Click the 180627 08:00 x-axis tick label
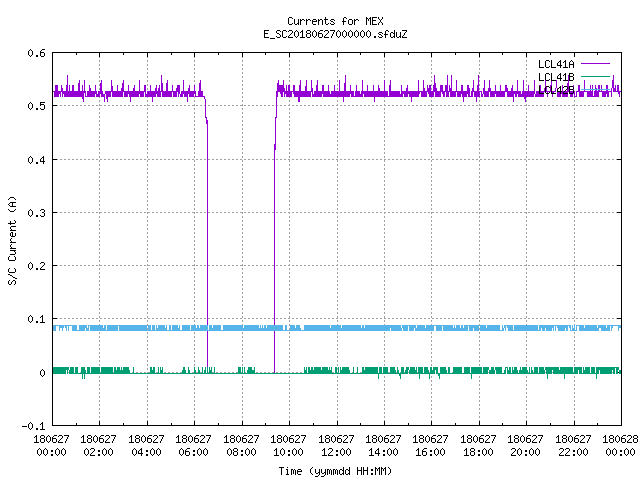The height and width of the screenshot is (480, 640). 241,446
